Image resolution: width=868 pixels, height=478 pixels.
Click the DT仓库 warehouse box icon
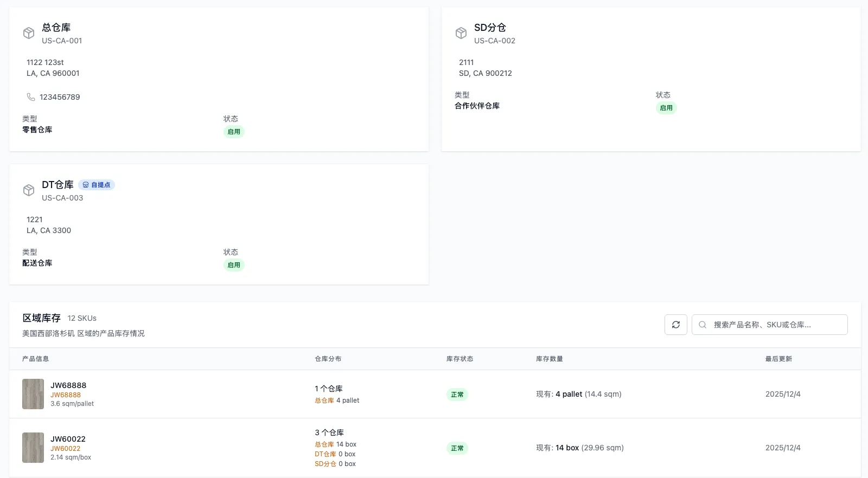[29, 190]
